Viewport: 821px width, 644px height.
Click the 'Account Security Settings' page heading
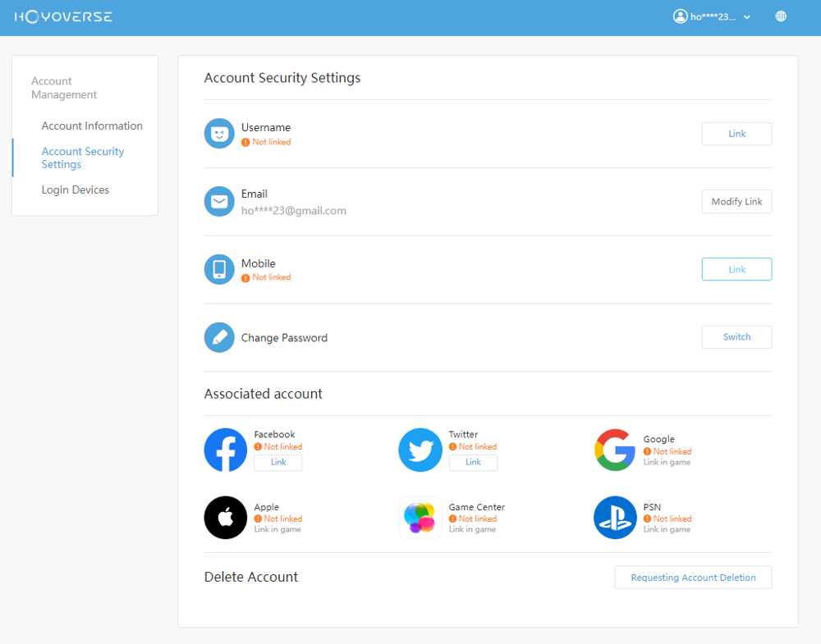[x=282, y=77]
